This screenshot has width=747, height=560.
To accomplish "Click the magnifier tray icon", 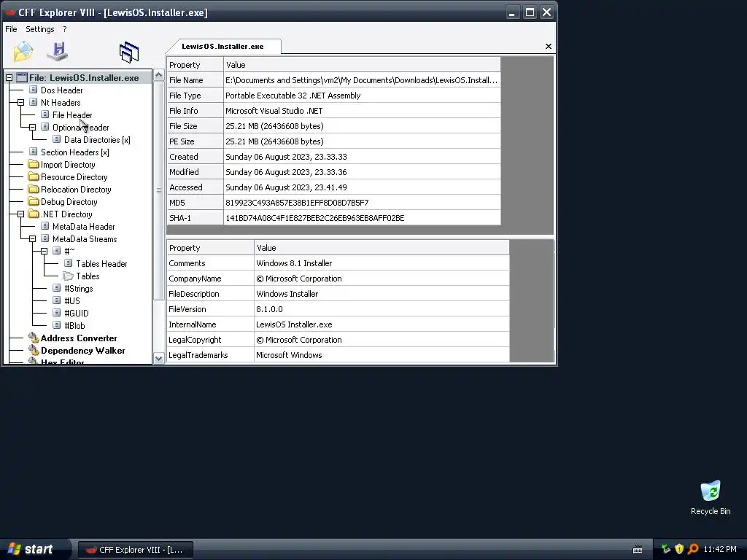I will 693,549.
